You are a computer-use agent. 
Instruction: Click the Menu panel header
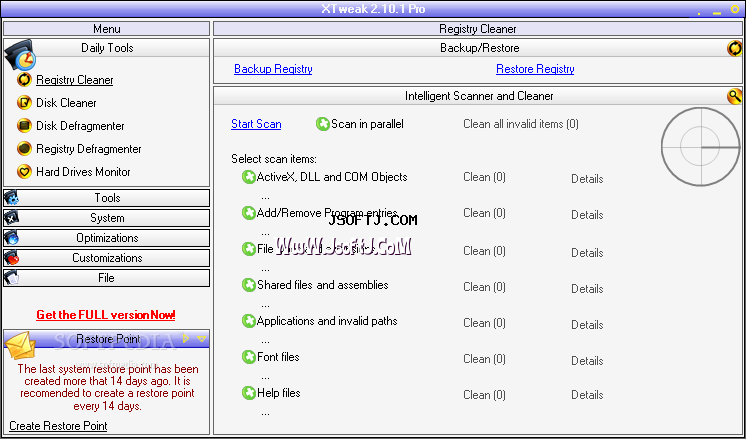(x=107, y=29)
